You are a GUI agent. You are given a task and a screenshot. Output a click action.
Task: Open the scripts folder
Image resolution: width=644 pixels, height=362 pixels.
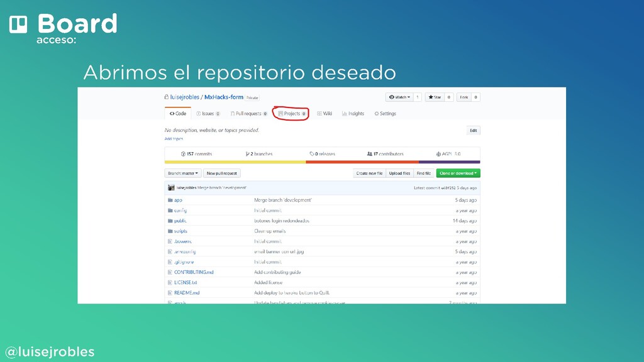coord(180,231)
